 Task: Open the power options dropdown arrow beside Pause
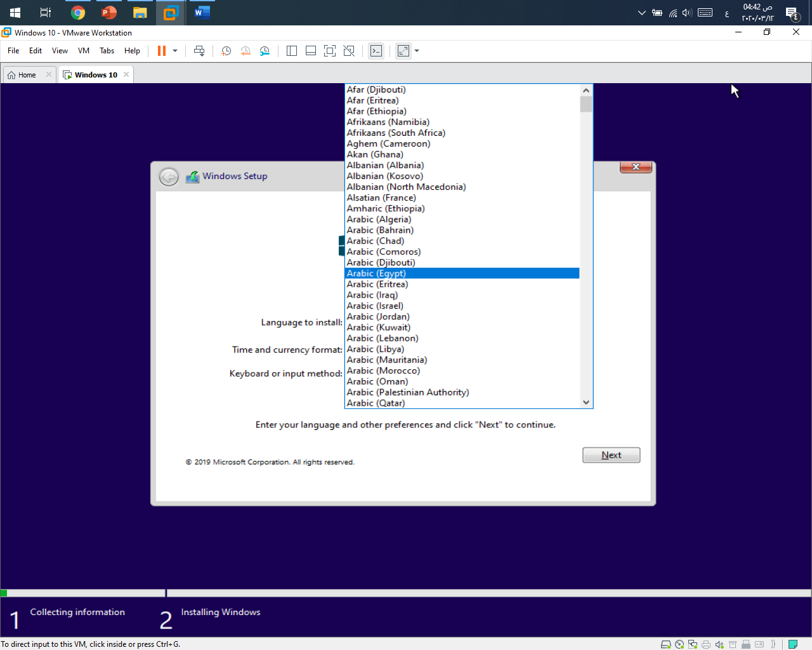(175, 51)
